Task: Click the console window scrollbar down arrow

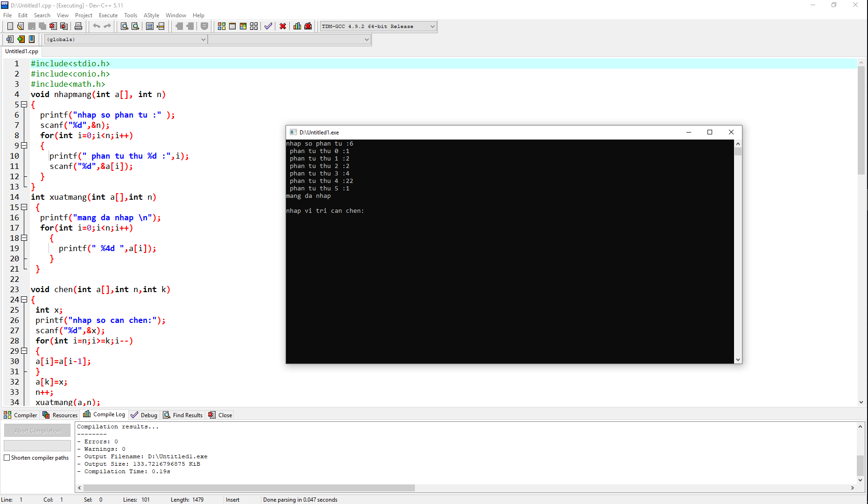Action: click(738, 360)
